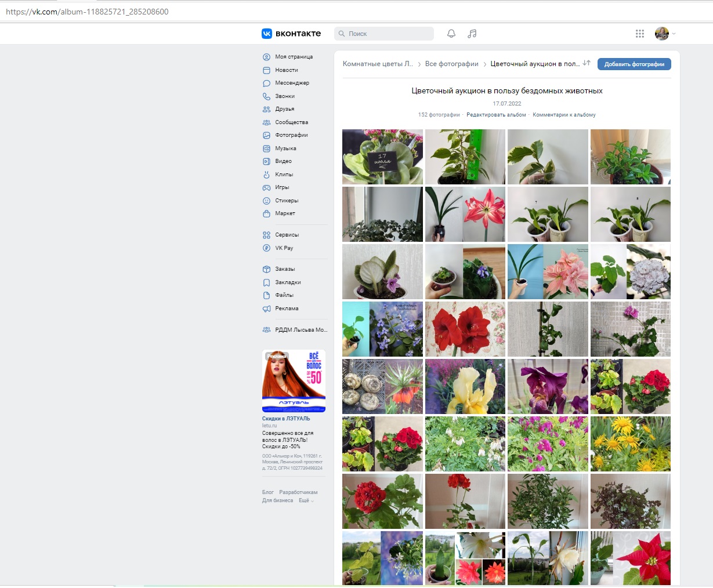This screenshot has width=713, height=588.
Task: Open the Для бизнеса footer link
Action: tap(277, 500)
